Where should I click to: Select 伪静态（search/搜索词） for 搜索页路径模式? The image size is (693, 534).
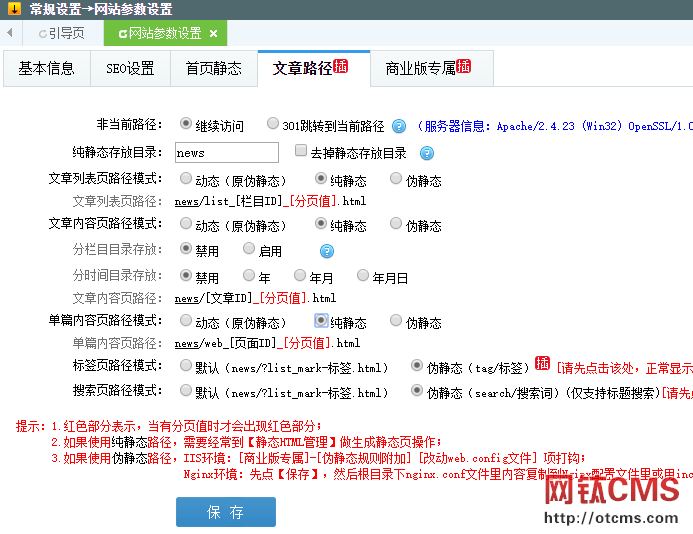pyautogui.click(x=416, y=390)
